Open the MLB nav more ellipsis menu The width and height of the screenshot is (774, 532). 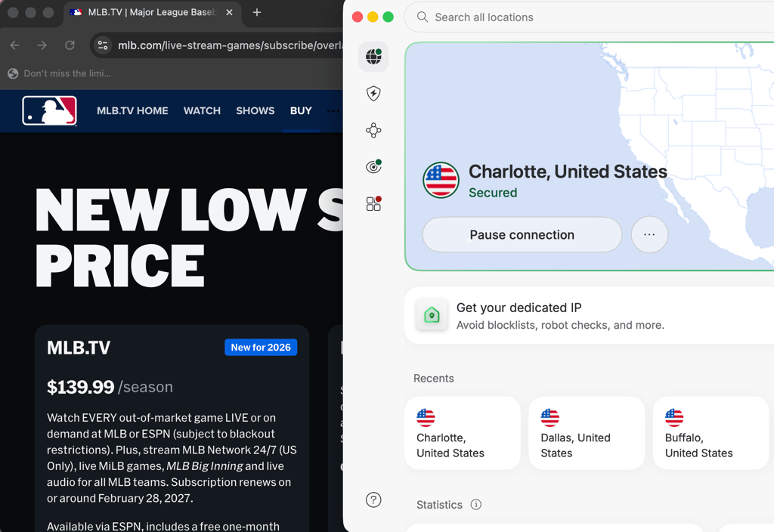coord(333,111)
